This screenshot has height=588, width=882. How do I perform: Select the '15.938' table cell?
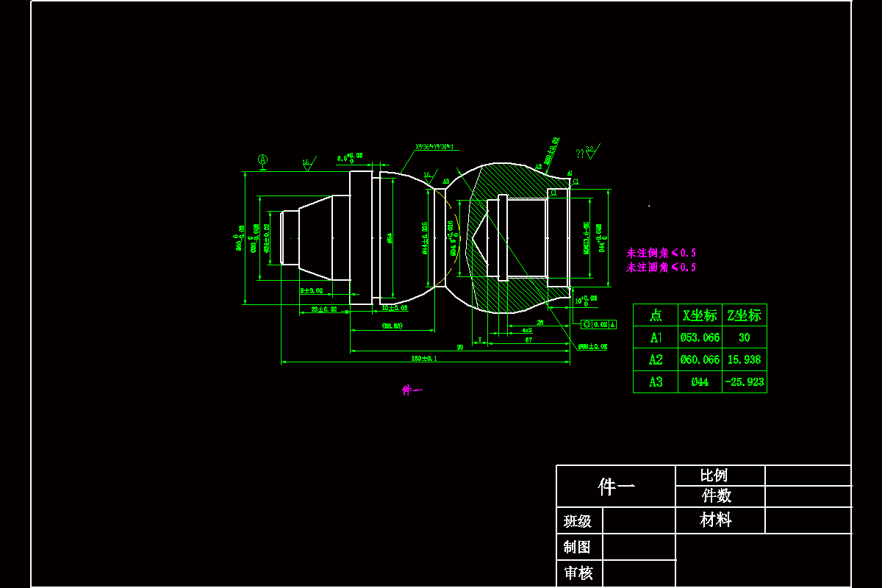(x=744, y=359)
